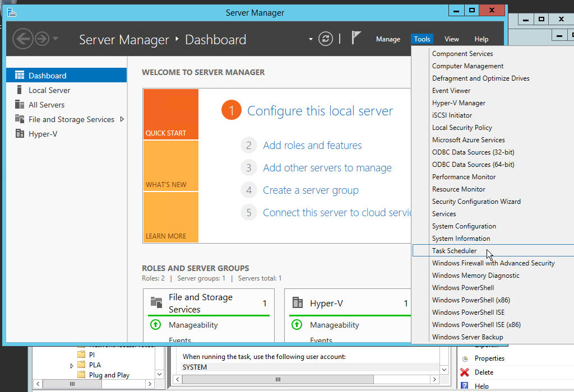
Task: Close the Tools menu
Action: coord(422,39)
